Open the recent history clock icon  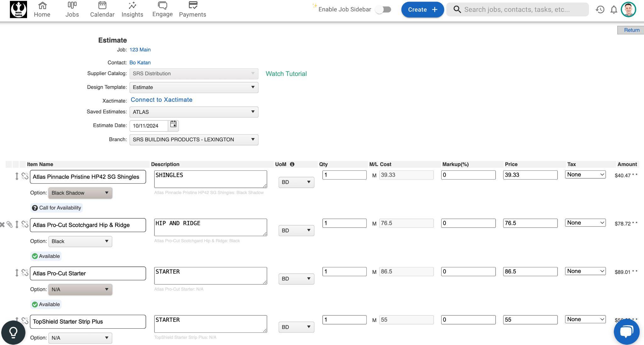[600, 9]
